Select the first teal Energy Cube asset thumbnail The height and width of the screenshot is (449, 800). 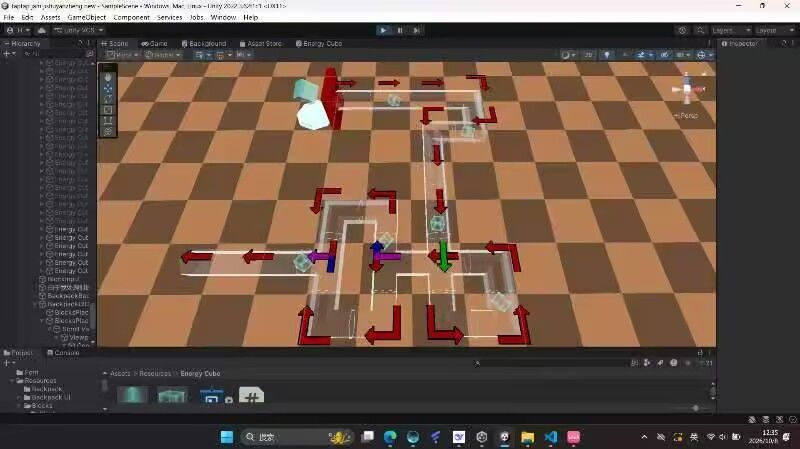pyautogui.click(x=133, y=395)
